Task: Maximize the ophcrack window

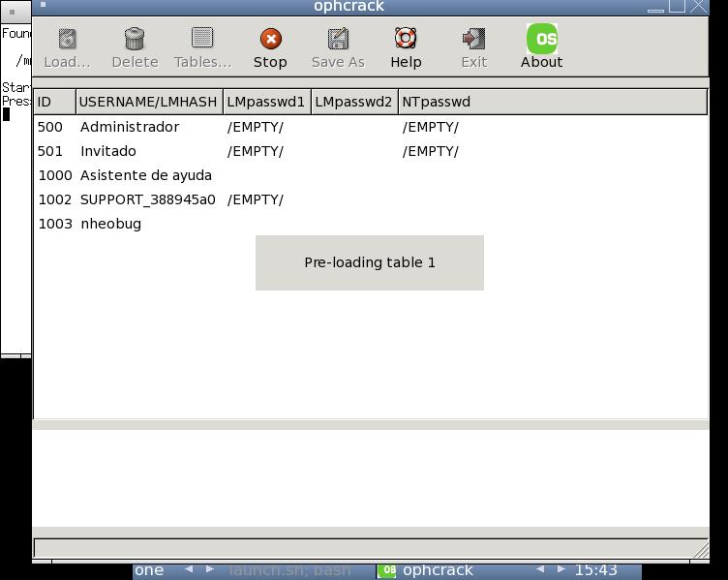Action: point(677,6)
